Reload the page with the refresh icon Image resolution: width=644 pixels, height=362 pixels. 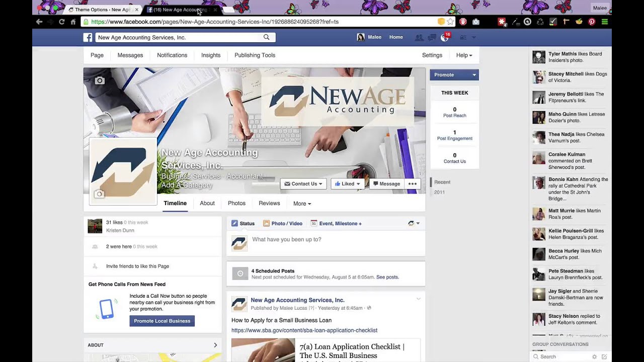62,22
